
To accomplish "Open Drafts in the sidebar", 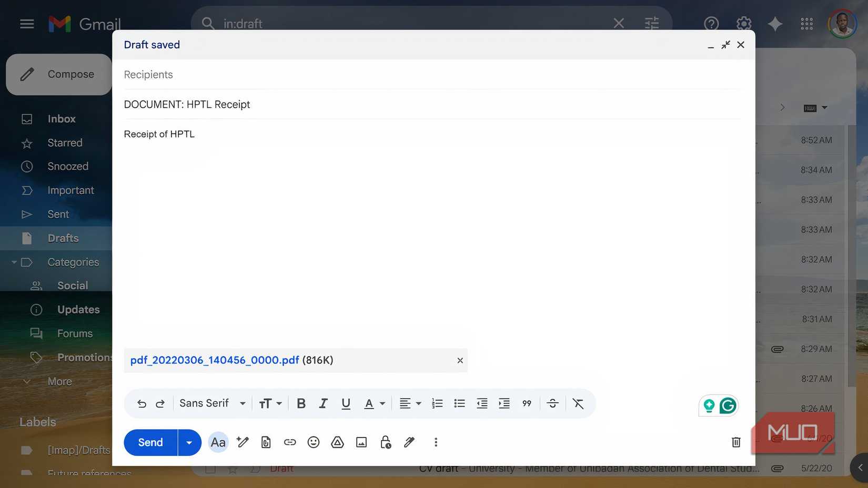I will click(x=63, y=238).
